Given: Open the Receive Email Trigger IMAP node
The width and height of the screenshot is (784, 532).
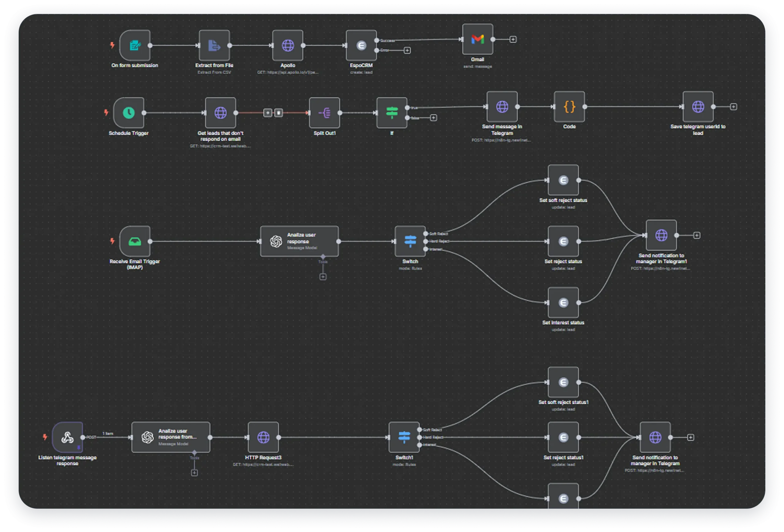Looking at the screenshot, I should click(135, 241).
